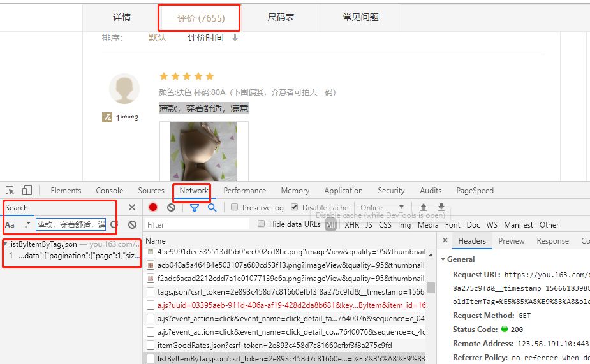Tick the checkbox beside tags.json request
Viewport: 590px width, 364px height.
pyautogui.click(x=151, y=292)
